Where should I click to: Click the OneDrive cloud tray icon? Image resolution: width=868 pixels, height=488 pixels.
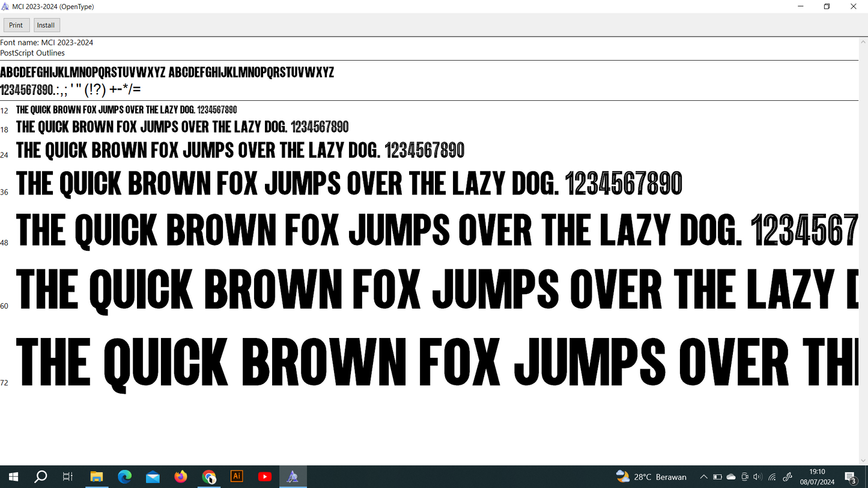[731, 477]
